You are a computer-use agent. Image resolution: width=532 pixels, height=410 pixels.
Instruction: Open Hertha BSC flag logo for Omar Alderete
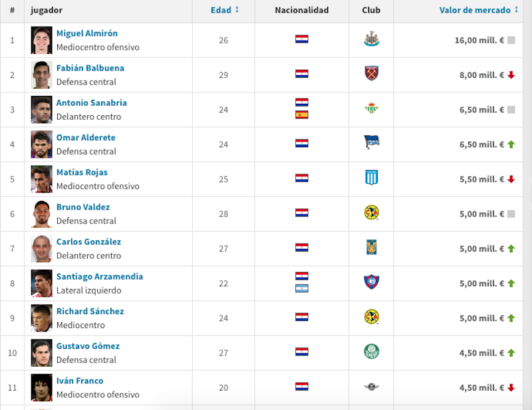(x=372, y=142)
